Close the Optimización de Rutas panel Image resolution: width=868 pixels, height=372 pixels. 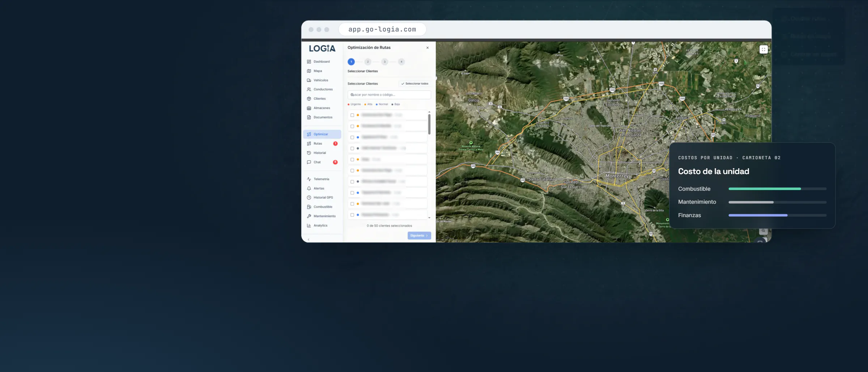(427, 48)
